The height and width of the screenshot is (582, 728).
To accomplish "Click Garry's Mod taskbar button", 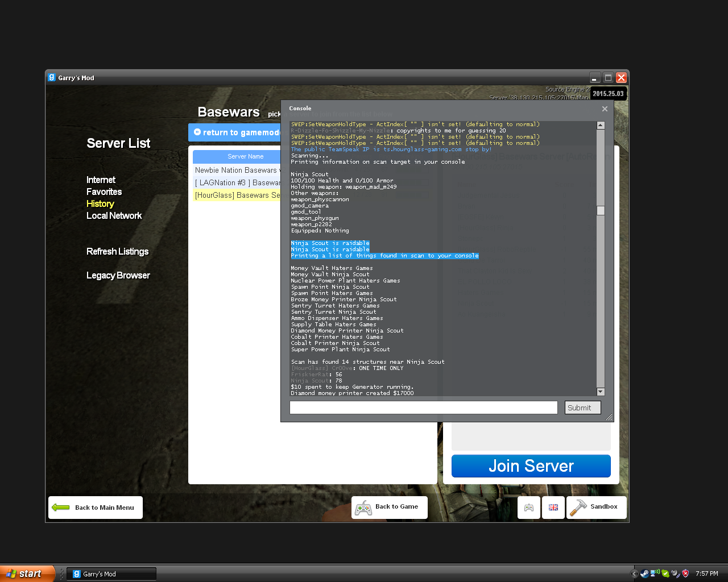I will point(111,574).
